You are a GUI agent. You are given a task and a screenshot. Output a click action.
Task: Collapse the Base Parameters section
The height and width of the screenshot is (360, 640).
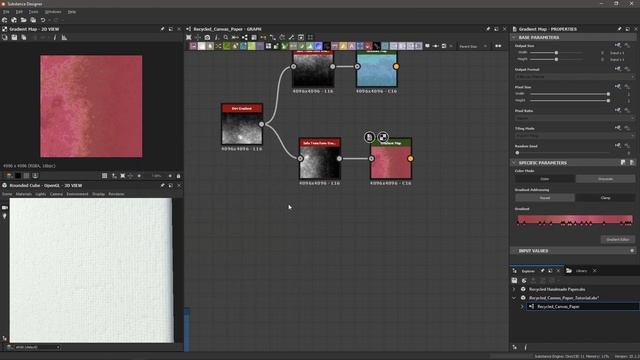point(514,37)
